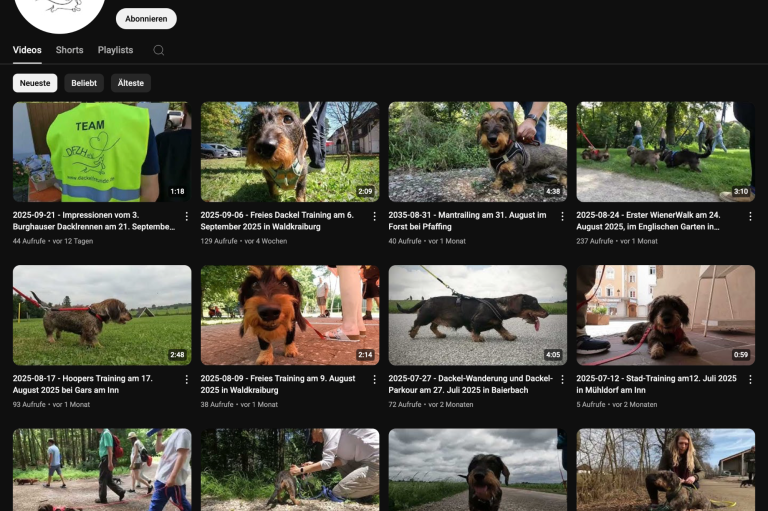
Task: Select the Älteste sort filter
Action: 131,83
